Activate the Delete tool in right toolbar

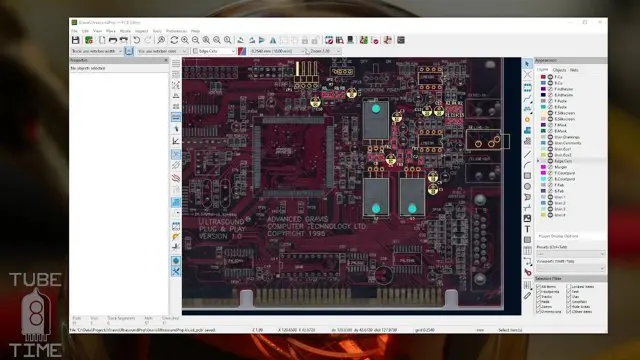click(x=527, y=272)
